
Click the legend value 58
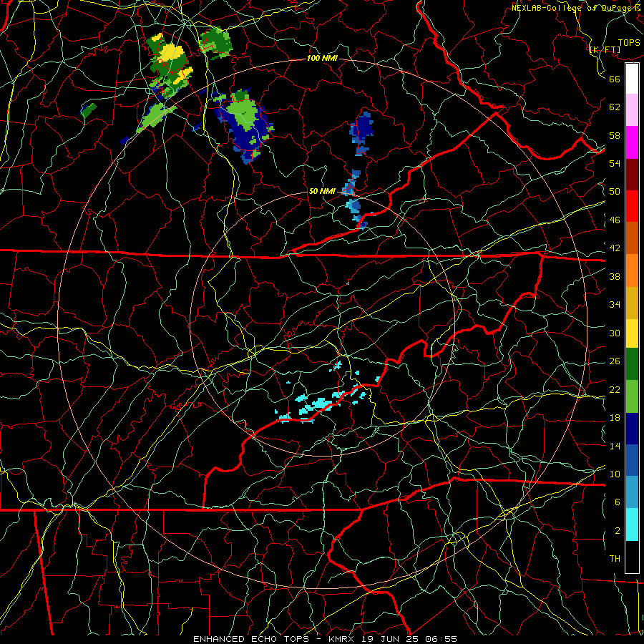point(615,135)
